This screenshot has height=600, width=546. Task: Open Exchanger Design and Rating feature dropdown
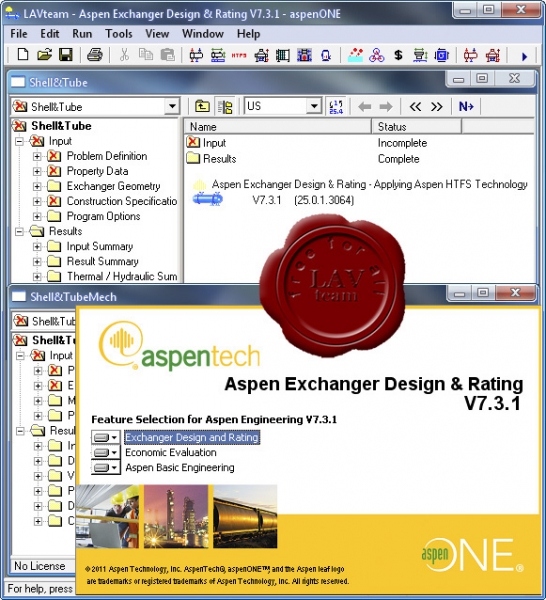tap(106, 437)
